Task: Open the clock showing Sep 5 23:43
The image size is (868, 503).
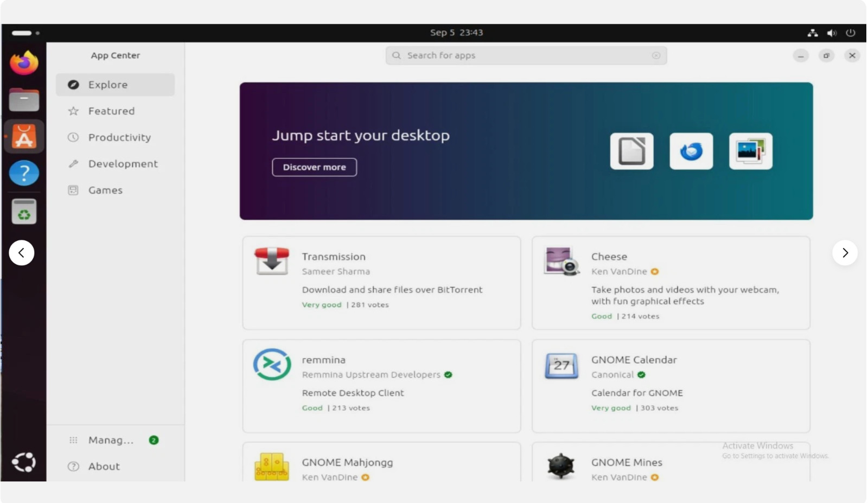Action: coord(456,33)
